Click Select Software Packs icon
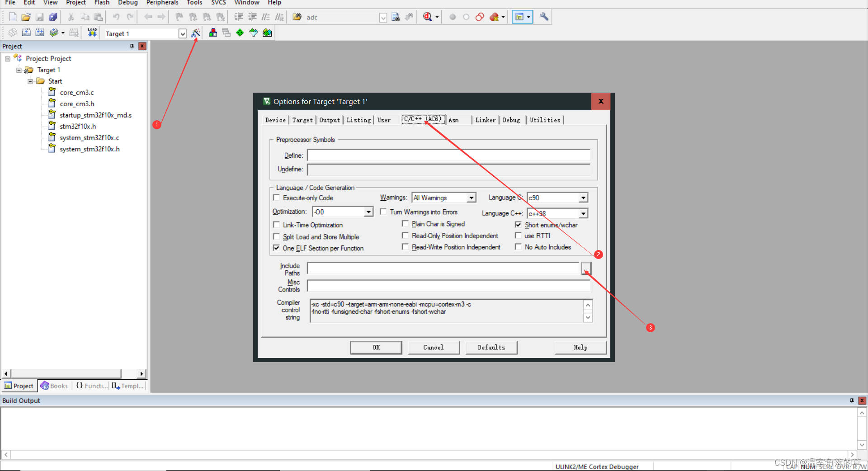The width and height of the screenshot is (868, 471). pyautogui.click(x=254, y=33)
